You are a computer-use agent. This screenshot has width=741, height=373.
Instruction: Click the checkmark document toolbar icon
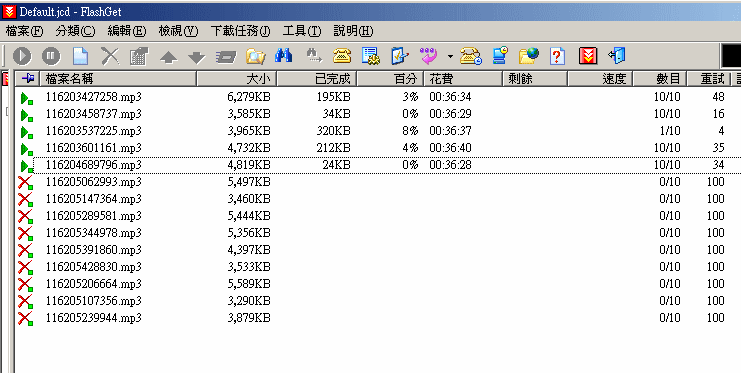(400, 56)
